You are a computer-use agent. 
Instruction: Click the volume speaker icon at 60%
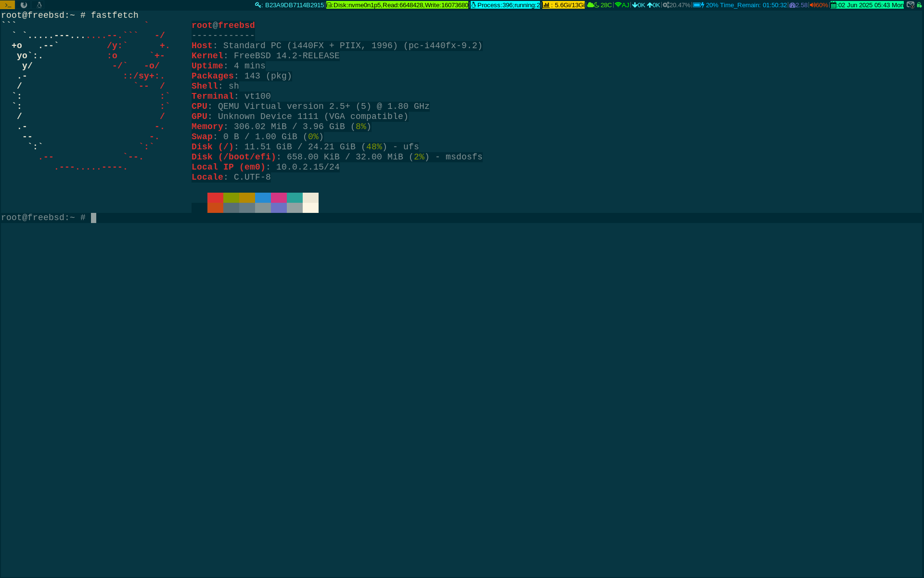[812, 5]
